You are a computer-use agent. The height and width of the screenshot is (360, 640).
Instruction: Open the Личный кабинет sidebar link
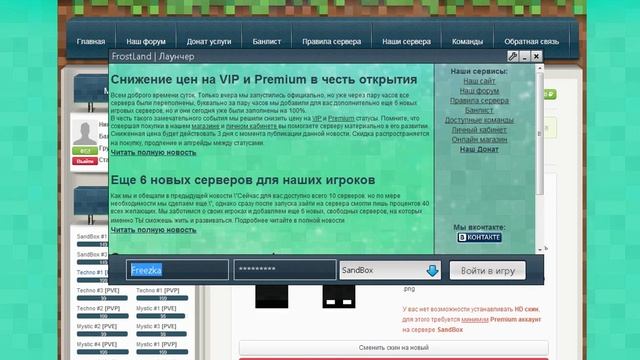coord(479,130)
